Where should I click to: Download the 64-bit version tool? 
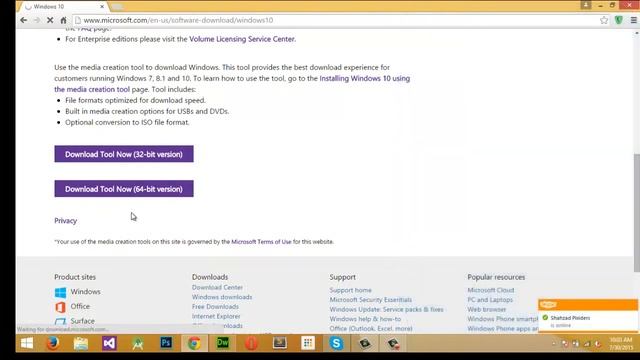tap(124, 189)
